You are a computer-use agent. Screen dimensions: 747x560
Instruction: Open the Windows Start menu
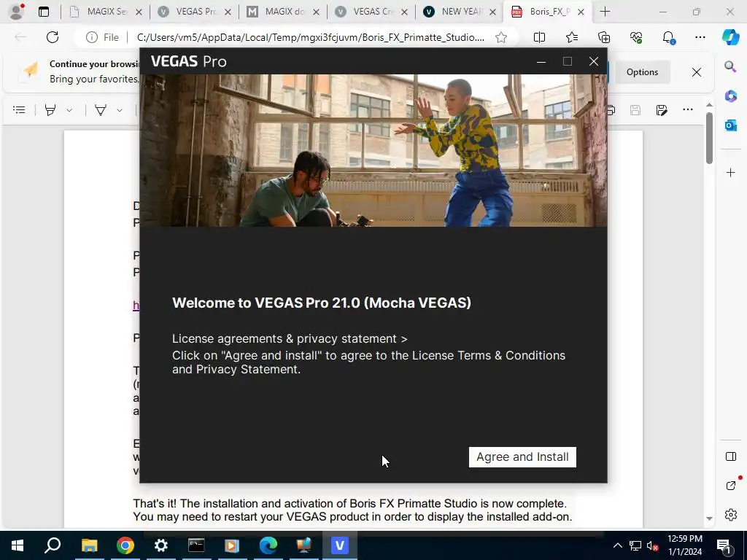18,545
